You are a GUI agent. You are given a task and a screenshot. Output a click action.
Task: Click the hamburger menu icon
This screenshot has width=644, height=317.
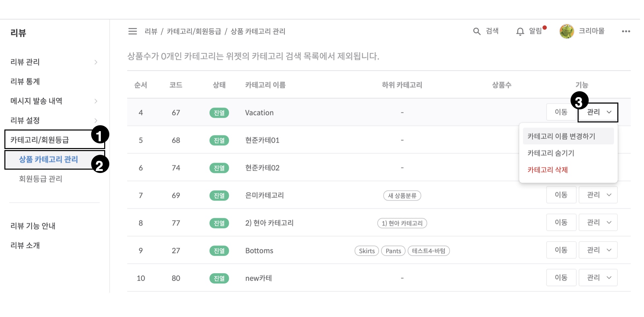point(133,31)
